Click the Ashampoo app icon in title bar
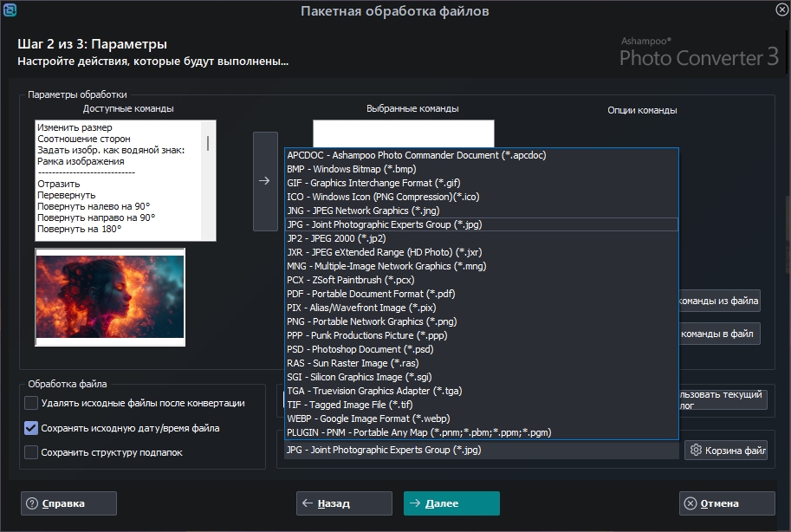The height and width of the screenshot is (532, 791). coord(10,10)
